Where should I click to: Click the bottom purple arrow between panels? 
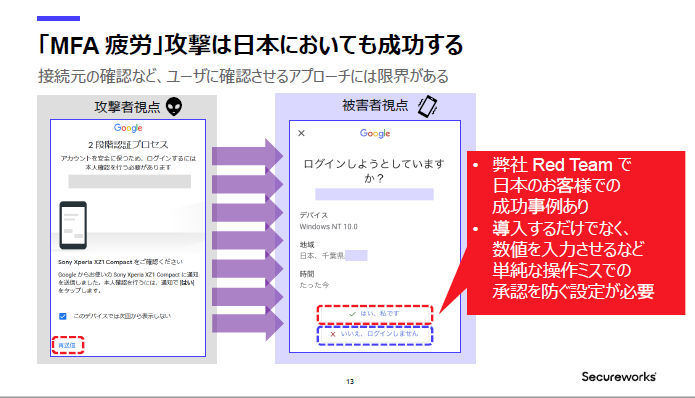[x=247, y=324]
